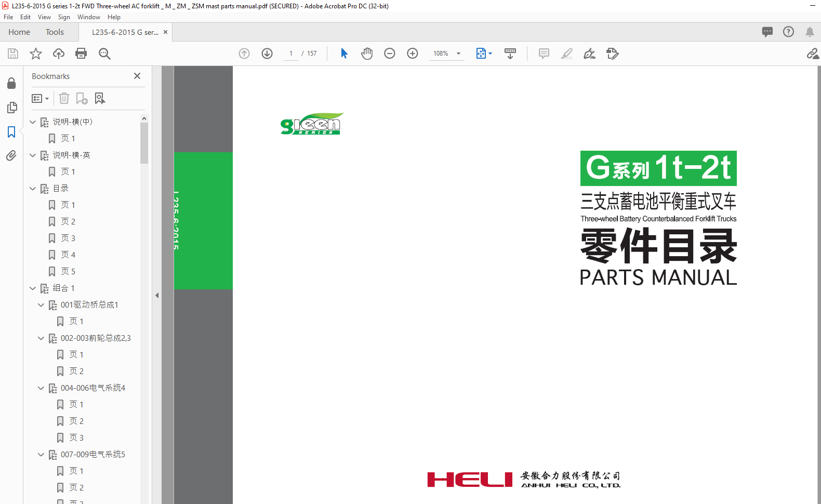Click the bookmarks panel scrollbar thumb
The width and height of the screenshot is (821, 504).
click(144, 143)
